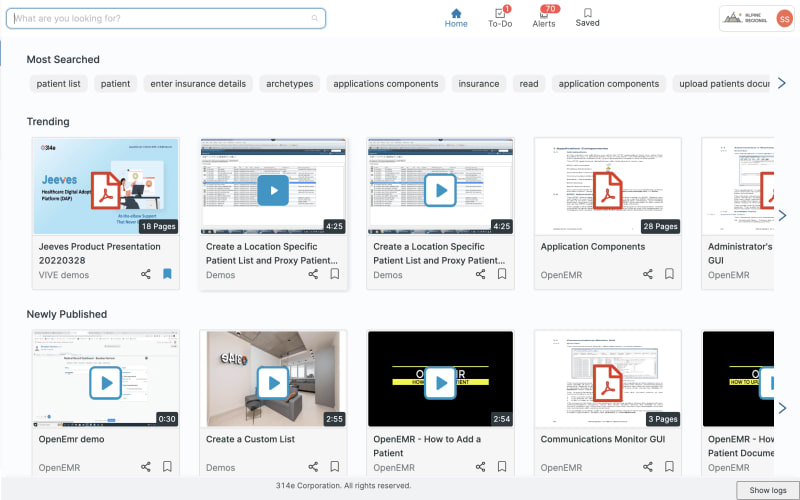The height and width of the screenshot is (500, 800).
Task: Bookmark Application Components document
Action: [669, 274]
